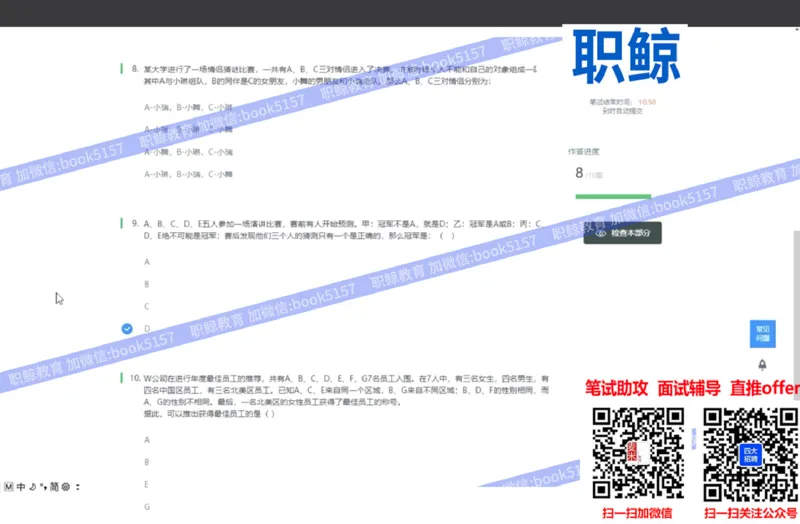Image resolution: width=800 pixels, height=524 pixels.
Task: Click the Microsoft IME M logo icon
Action: pos(8,487)
